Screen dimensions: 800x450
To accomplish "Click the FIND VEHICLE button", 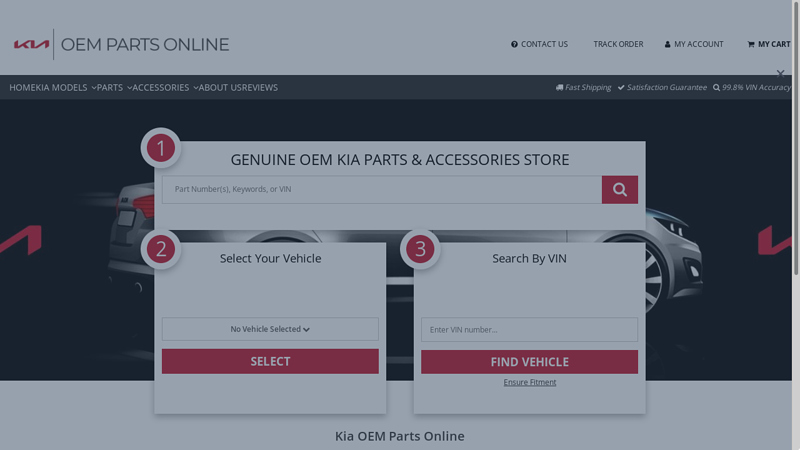I will (529, 362).
